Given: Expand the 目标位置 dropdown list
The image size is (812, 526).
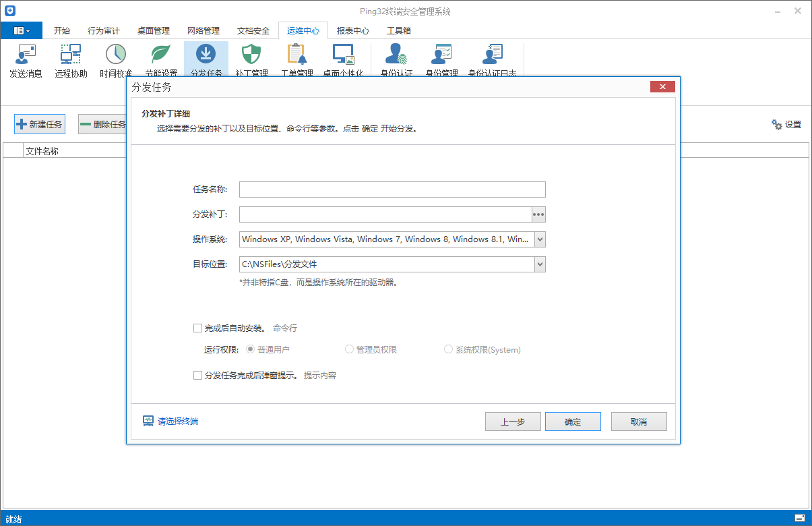Looking at the screenshot, I should pos(540,264).
